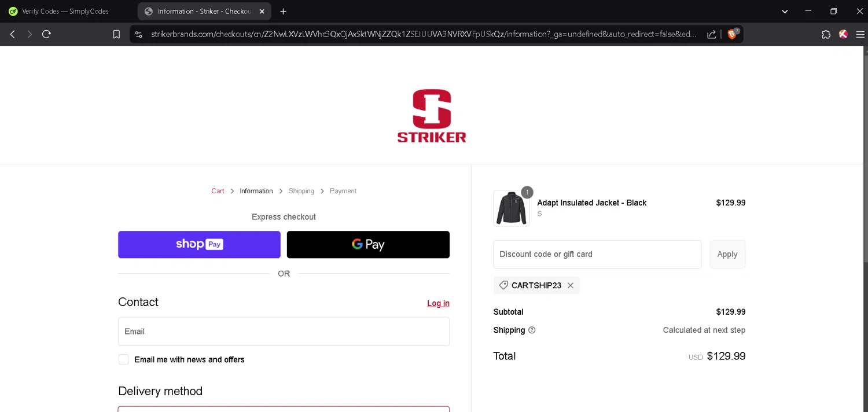Click the Adapt Insulated Jacket - Black name
Image resolution: width=868 pixels, height=412 pixels.
(x=591, y=203)
